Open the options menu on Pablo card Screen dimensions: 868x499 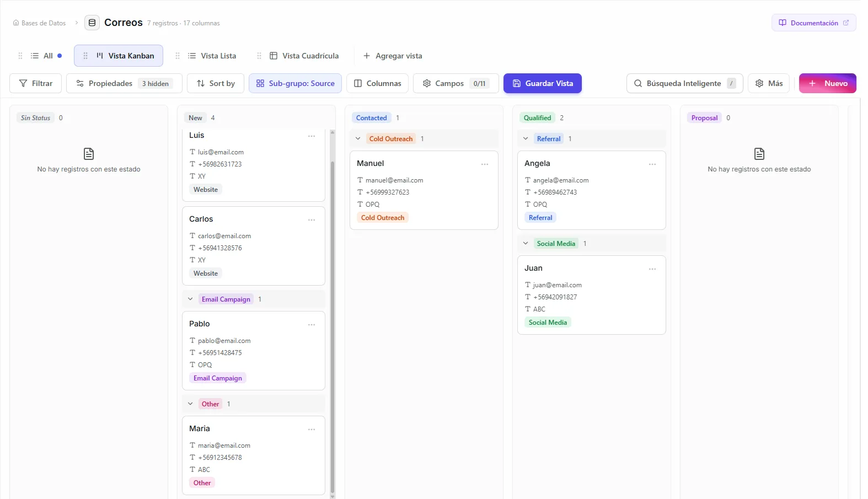click(x=312, y=324)
